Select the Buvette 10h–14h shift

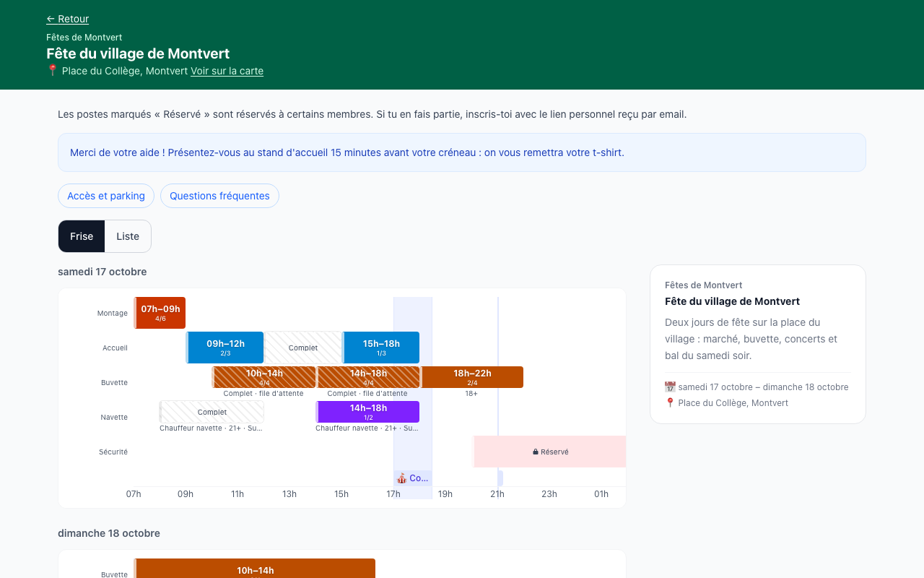point(263,377)
